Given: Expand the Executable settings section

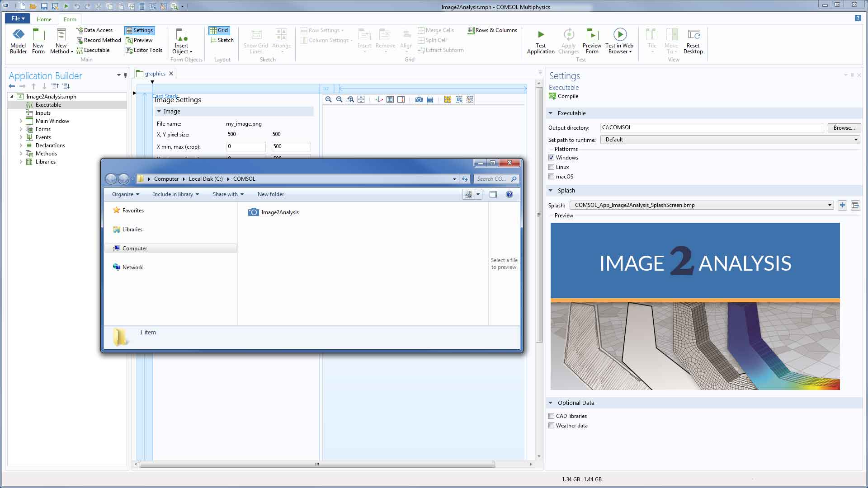Looking at the screenshot, I should point(550,113).
